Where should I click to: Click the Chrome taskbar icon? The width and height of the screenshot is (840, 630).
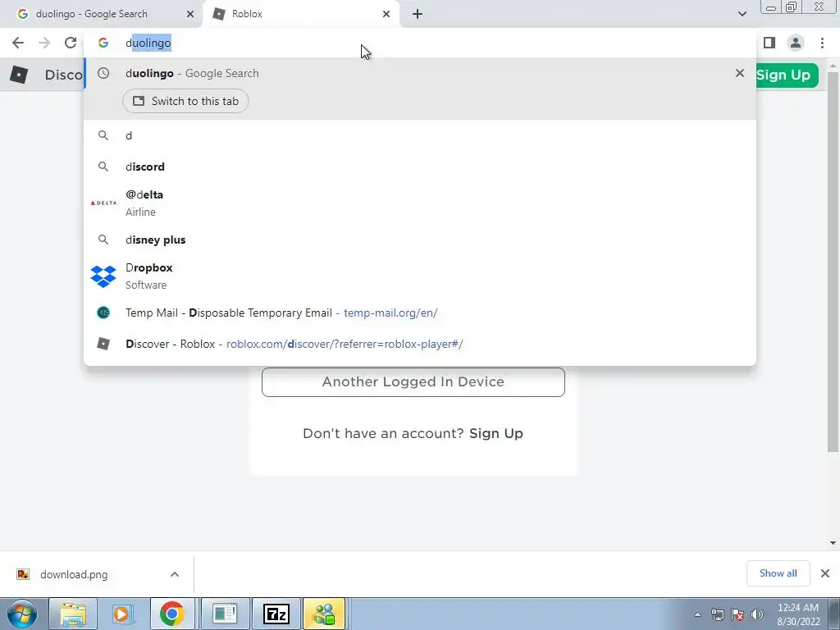(x=171, y=614)
